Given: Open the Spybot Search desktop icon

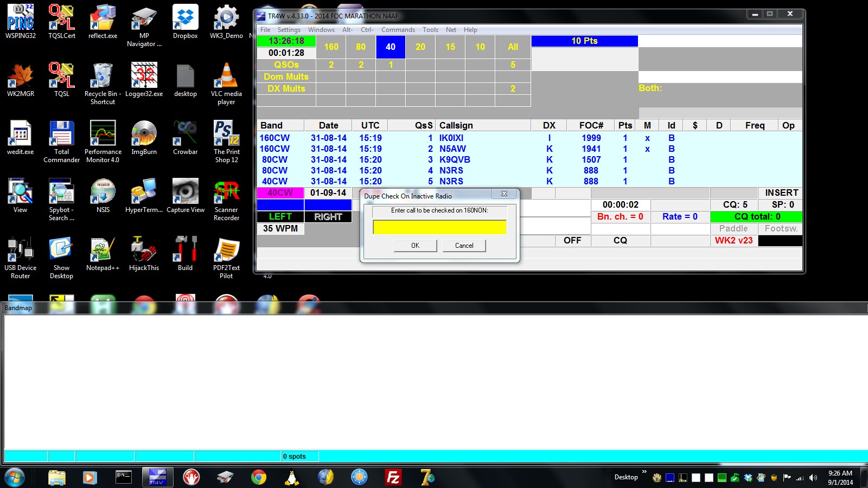Looking at the screenshot, I should (x=62, y=200).
